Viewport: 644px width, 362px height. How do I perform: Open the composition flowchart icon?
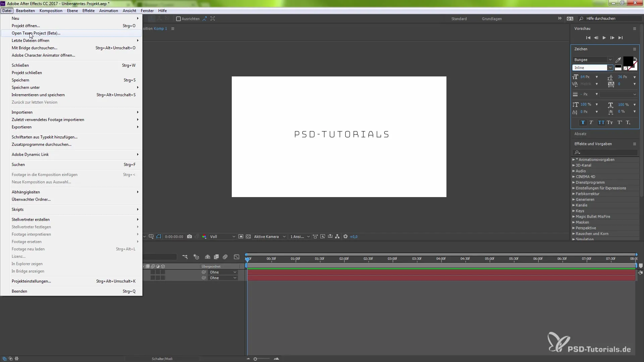click(337, 237)
